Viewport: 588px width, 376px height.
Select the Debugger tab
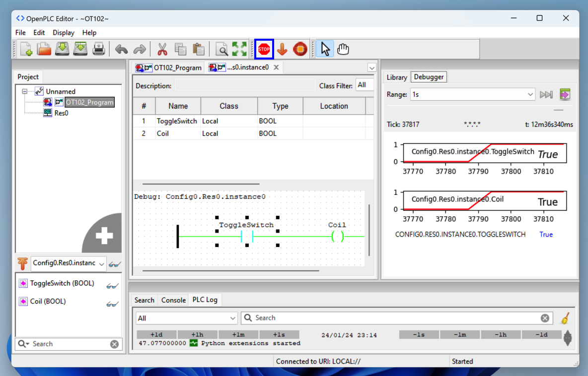pyautogui.click(x=429, y=77)
